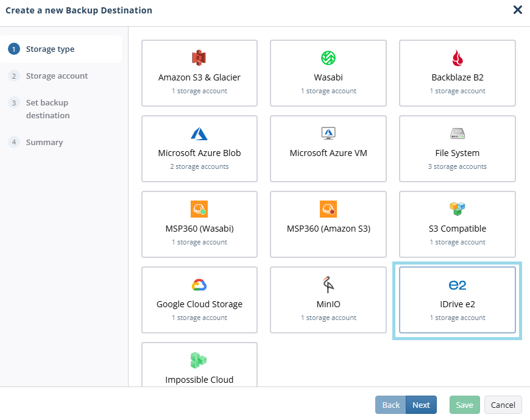This screenshot has height=420, width=530.
Task: Choose the Microsoft Azure VM monitor icon
Action: coord(328,133)
